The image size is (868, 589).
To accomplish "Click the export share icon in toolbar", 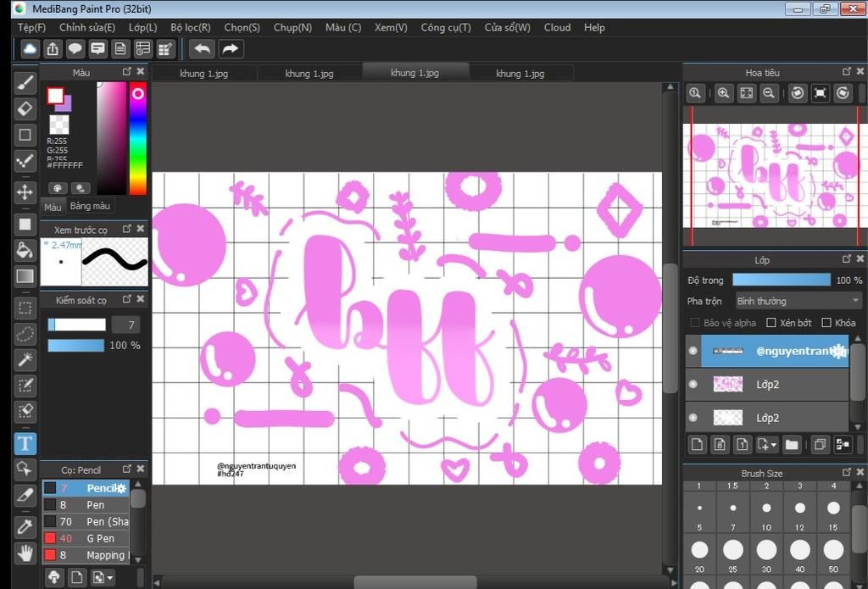I will 53,49.
